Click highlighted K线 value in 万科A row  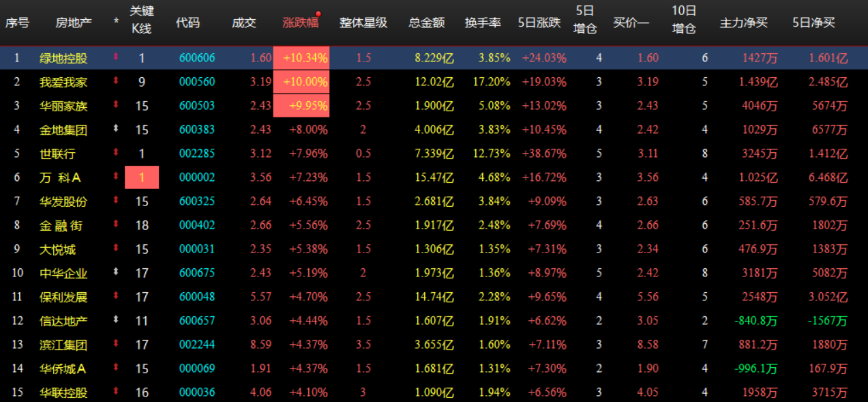point(142,177)
